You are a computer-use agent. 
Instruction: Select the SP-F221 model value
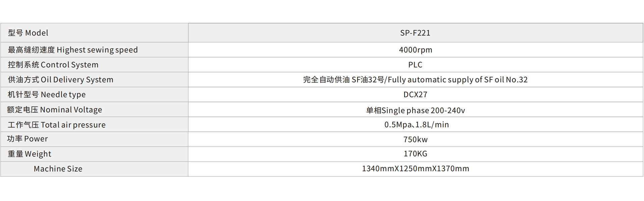pos(415,33)
